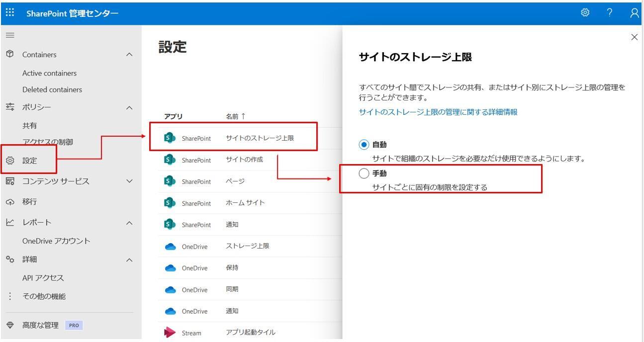This screenshot has width=644, height=342.
Task: Select the 手動 radio button
Action: (364, 173)
